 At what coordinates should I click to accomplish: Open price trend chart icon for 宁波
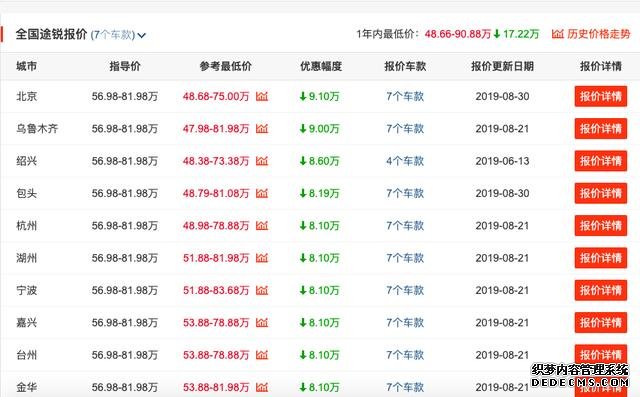(x=262, y=290)
